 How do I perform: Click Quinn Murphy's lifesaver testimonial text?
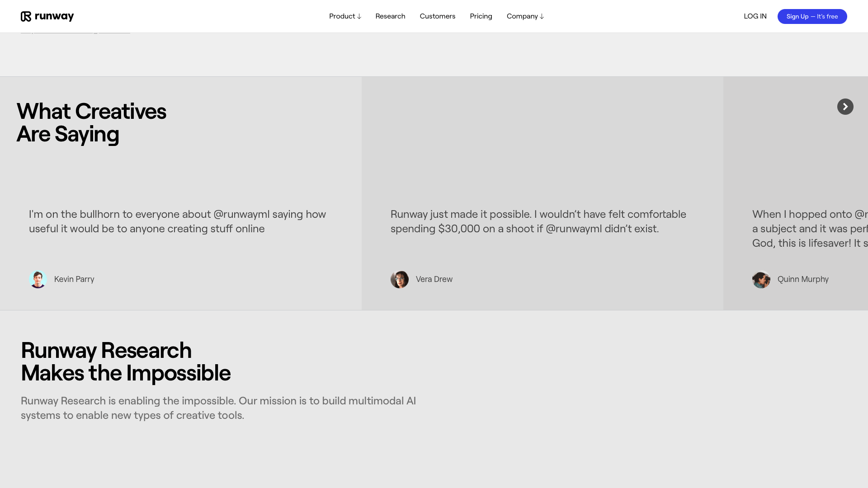[x=810, y=229]
